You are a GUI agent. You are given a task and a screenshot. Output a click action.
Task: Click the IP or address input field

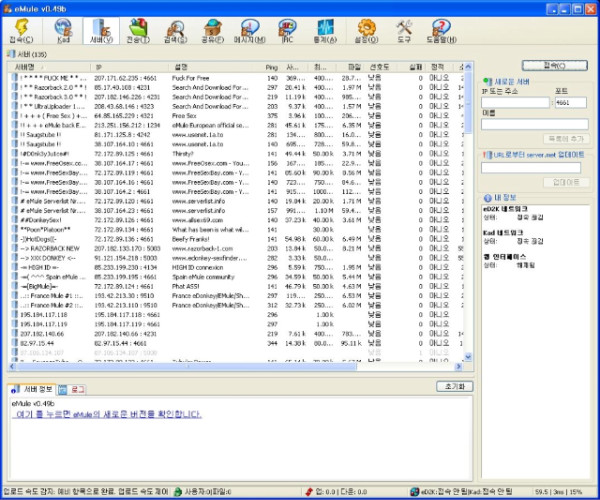pos(515,103)
